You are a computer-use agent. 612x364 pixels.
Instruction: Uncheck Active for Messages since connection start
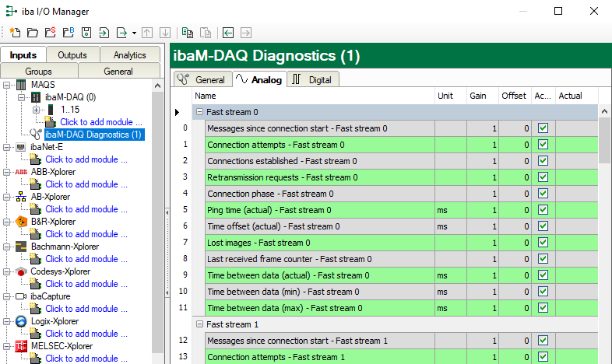click(x=543, y=128)
